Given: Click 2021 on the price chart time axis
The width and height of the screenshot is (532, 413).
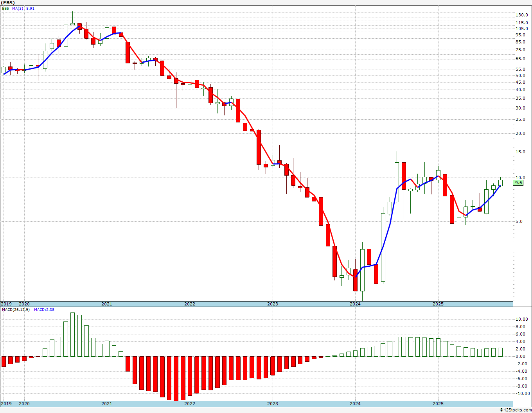Looking at the screenshot, I should [x=107, y=304].
